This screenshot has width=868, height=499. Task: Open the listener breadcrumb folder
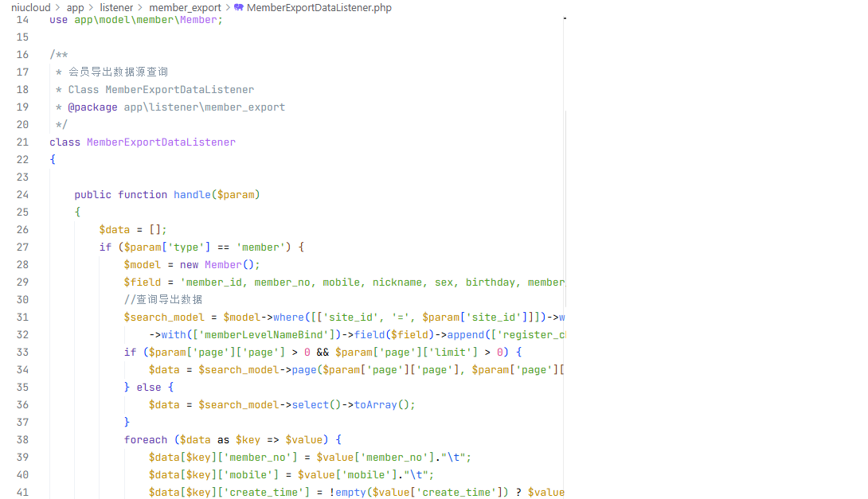116,8
